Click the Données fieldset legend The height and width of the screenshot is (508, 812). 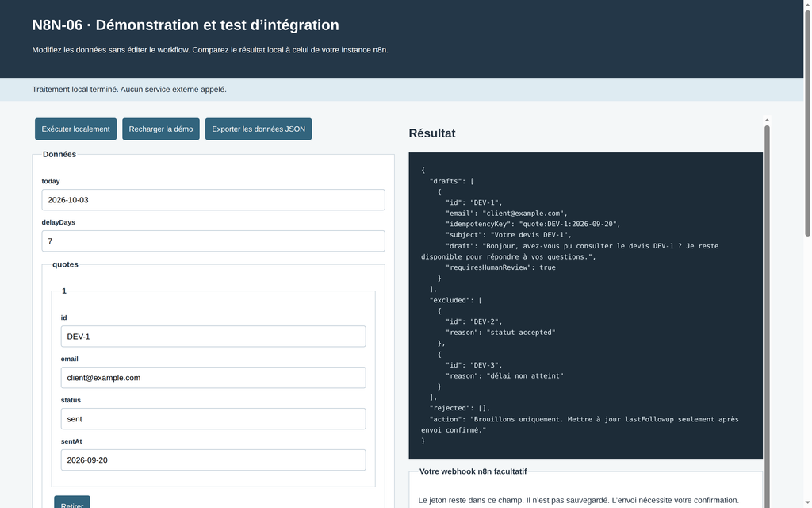coord(59,155)
